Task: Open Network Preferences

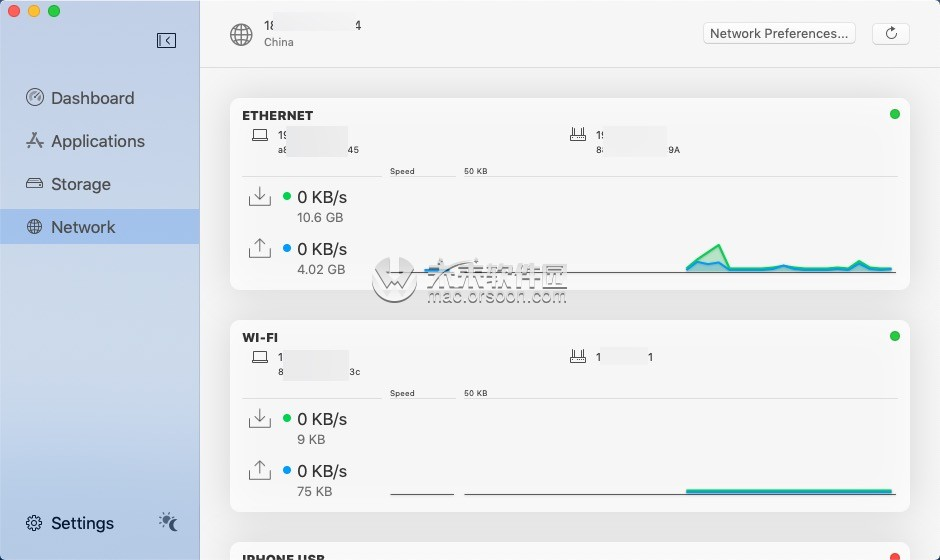Action: (779, 34)
